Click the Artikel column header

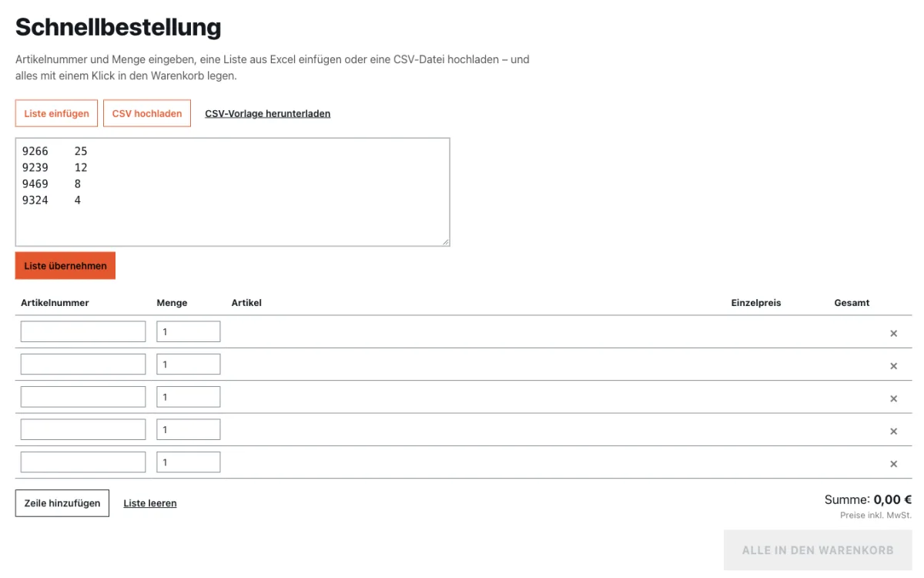(x=246, y=303)
